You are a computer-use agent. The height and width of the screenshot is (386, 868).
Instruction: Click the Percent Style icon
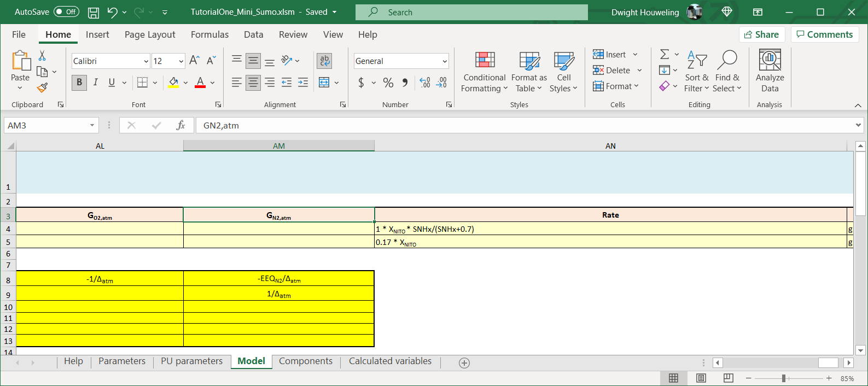(x=388, y=83)
